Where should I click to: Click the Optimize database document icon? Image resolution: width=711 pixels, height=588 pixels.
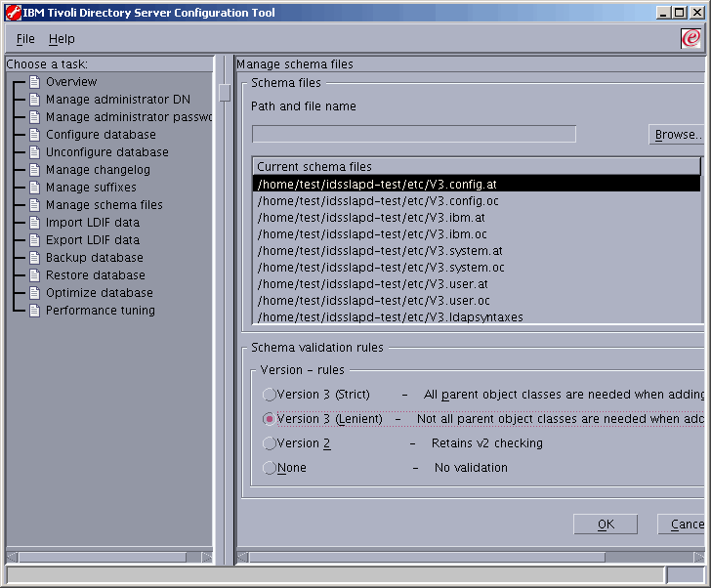[x=34, y=293]
